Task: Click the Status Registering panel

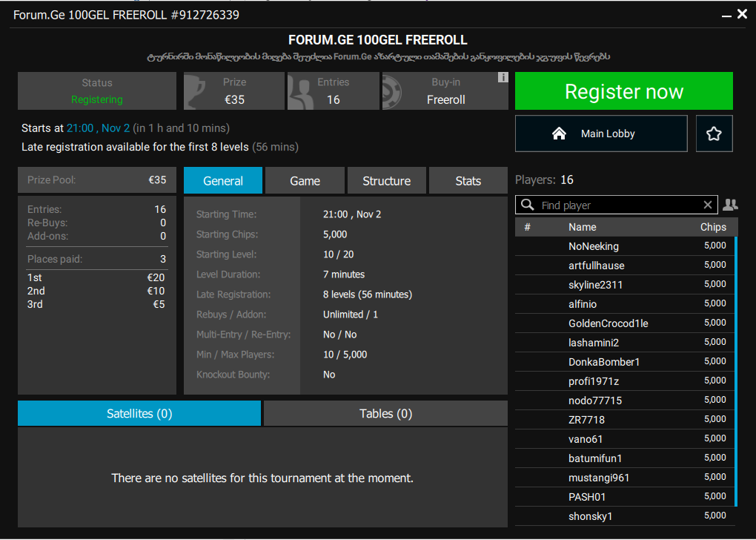Action: (97, 91)
